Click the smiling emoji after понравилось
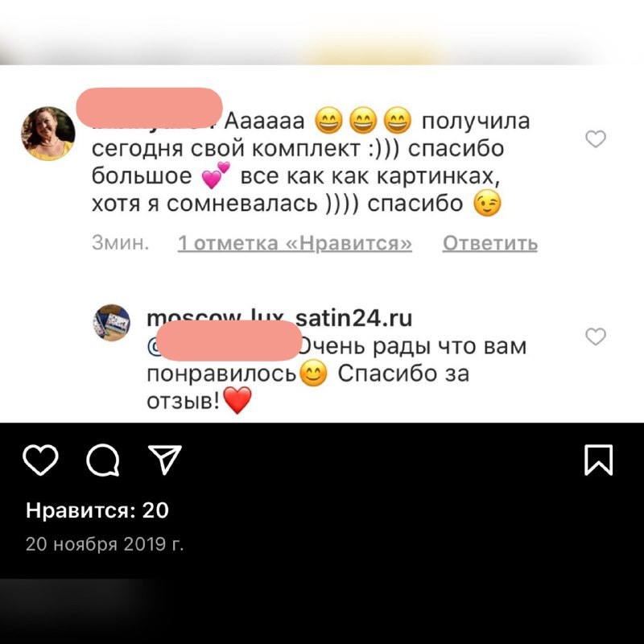 point(314,373)
